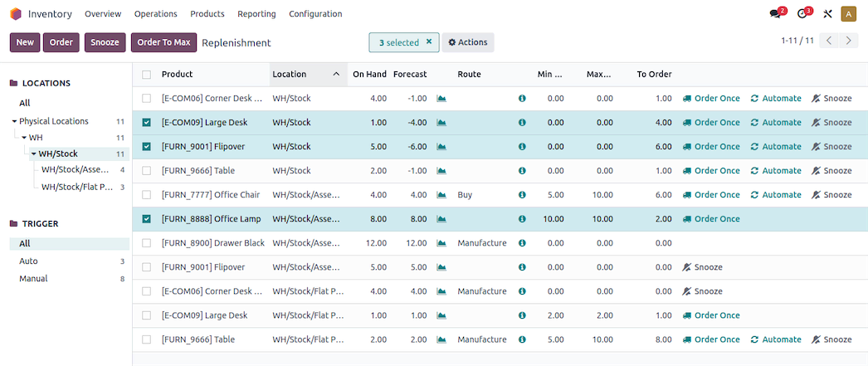Open the Configuration menu

[x=315, y=14]
